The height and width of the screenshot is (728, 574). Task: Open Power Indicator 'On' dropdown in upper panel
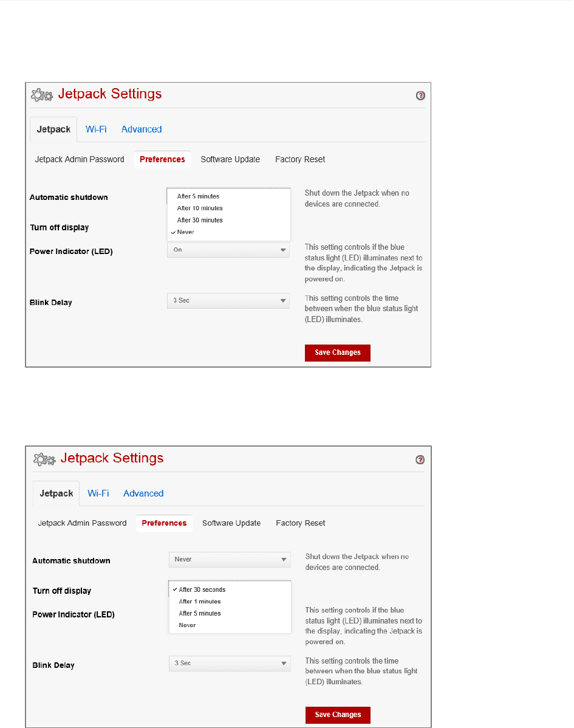228,250
